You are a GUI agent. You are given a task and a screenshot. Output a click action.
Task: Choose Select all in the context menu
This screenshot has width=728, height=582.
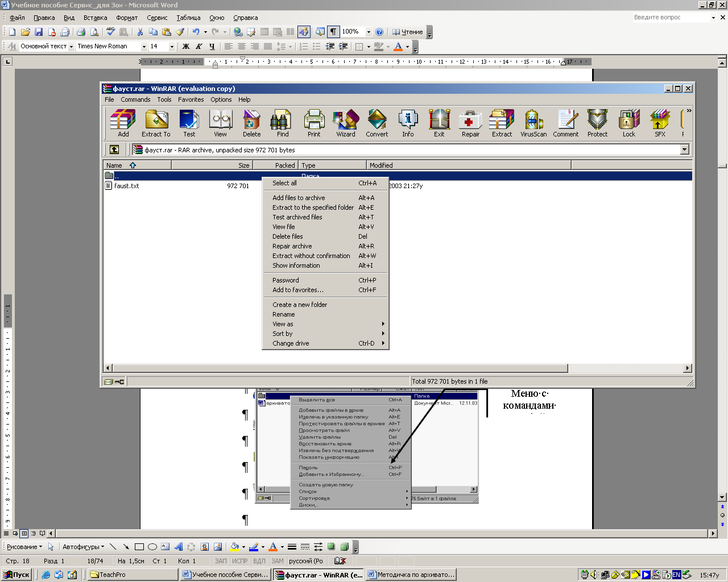click(x=325, y=183)
